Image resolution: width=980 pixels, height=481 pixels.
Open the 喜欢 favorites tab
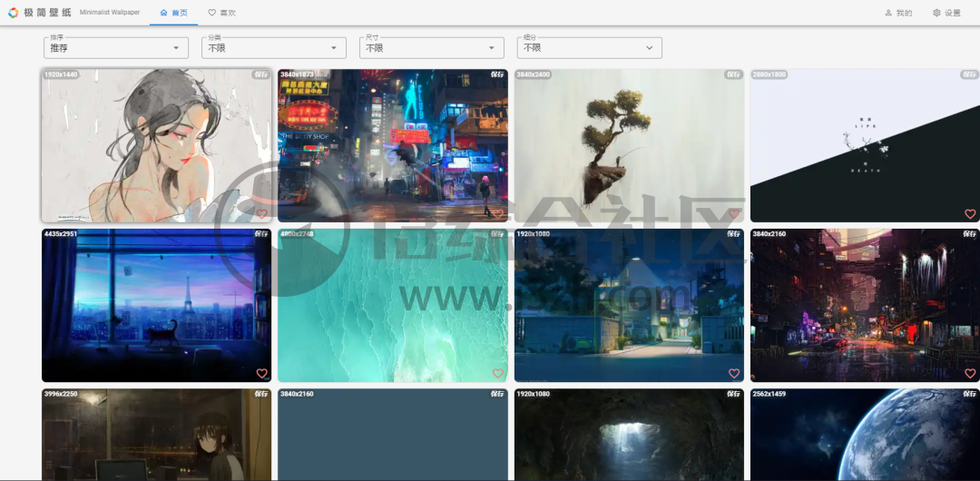222,13
